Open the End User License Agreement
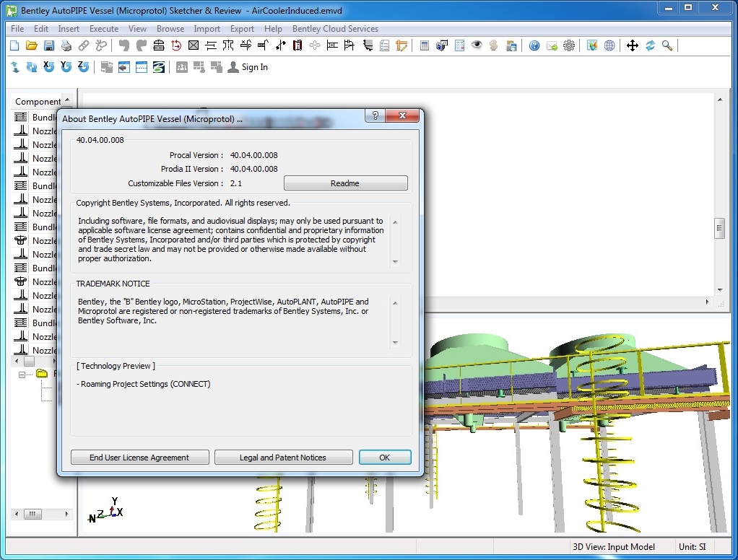This screenshot has width=738, height=560. [x=140, y=458]
